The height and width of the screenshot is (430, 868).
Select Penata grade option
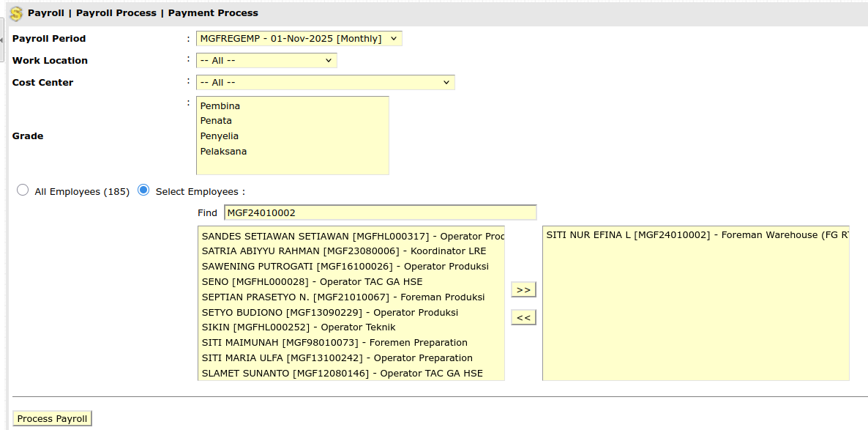pyautogui.click(x=216, y=121)
